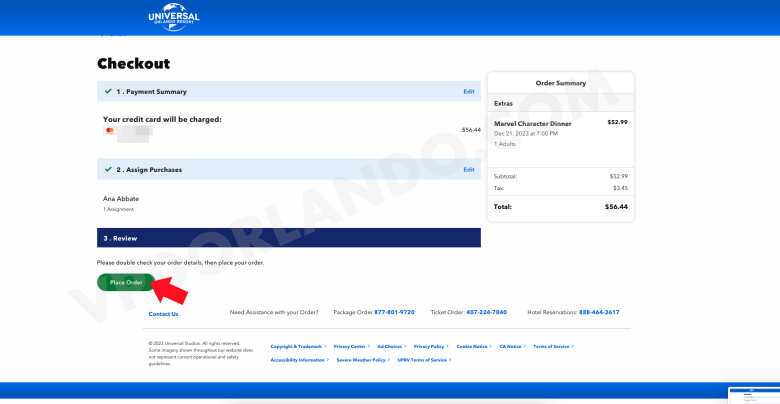Click the Mastercard card icon
Viewport: 780px width, 404px height.
[x=110, y=130]
